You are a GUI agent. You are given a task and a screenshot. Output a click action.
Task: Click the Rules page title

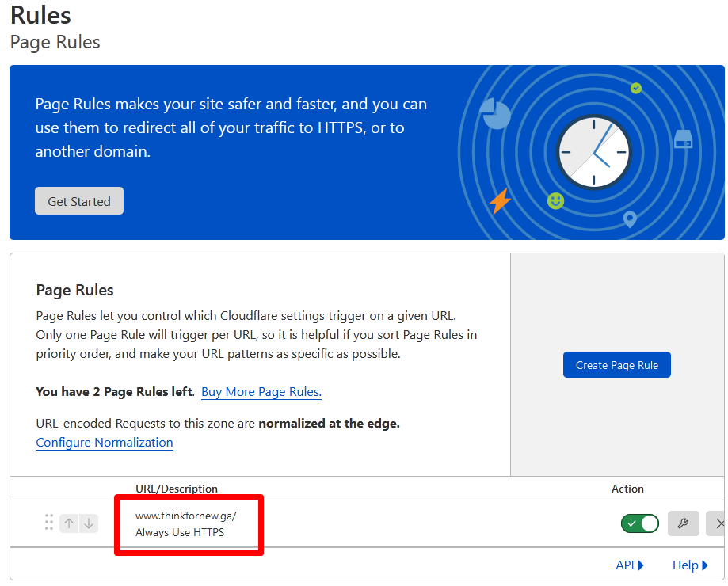coord(40,15)
